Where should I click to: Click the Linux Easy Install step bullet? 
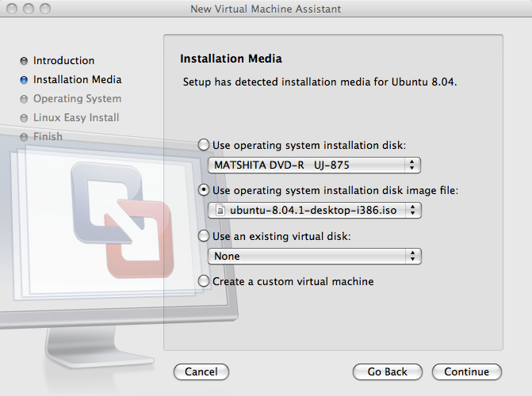click(x=24, y=118)
